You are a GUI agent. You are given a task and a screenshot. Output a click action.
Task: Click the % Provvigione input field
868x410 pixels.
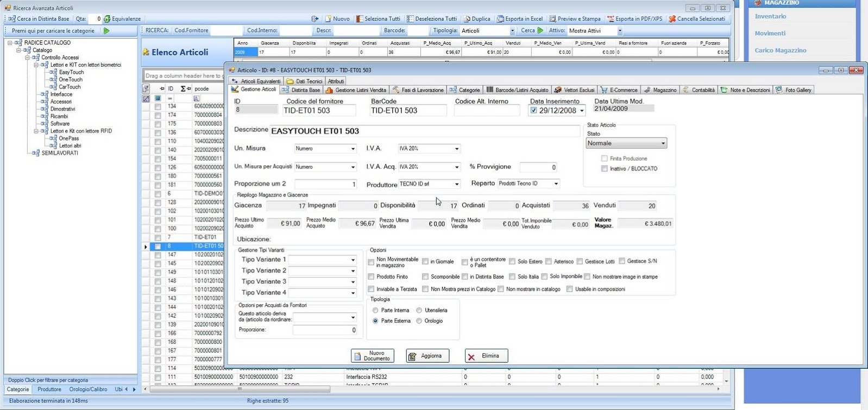(x=538, y=167)
